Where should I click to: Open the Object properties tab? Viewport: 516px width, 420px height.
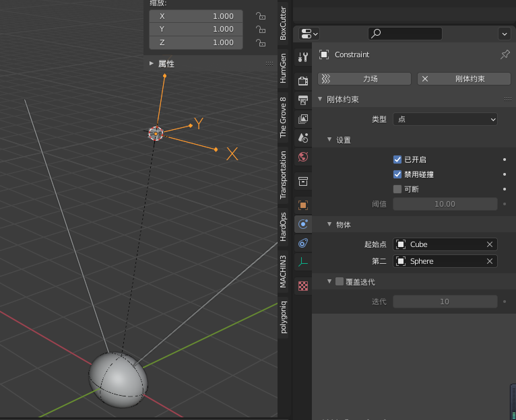coord(302,205)
